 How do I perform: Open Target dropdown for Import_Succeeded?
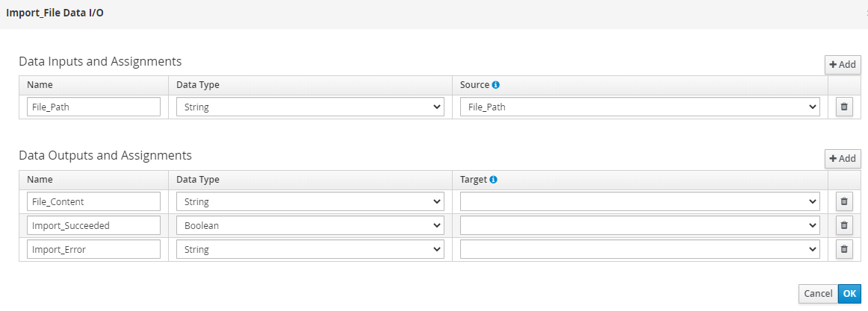pyautogui.click(x=640, y=225)
